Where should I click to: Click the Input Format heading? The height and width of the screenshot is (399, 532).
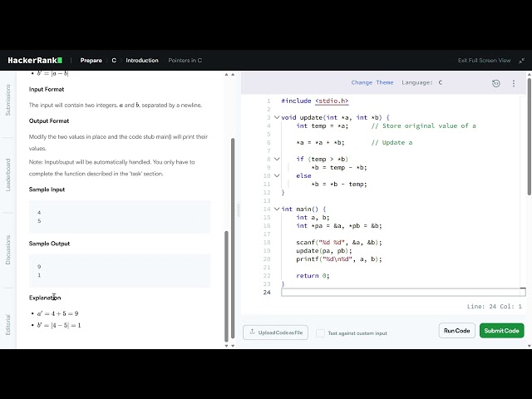[x=47, y=89]
